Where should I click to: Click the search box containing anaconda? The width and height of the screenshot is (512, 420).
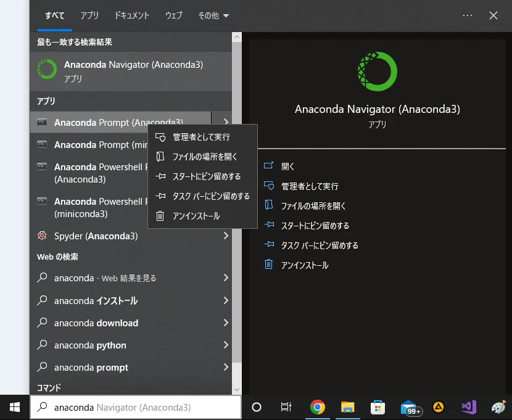(x=136, y=407)
